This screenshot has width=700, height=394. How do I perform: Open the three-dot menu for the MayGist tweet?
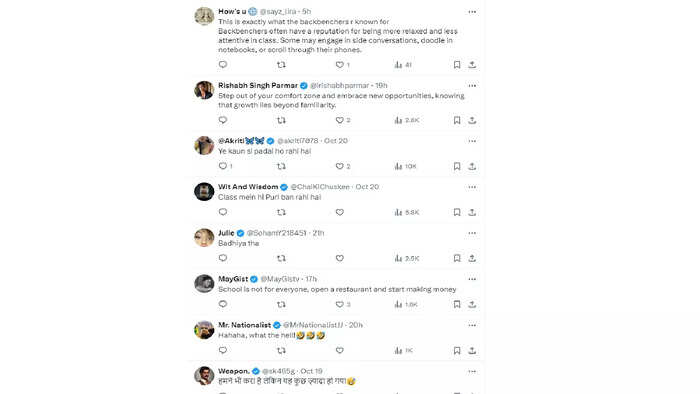(x=472, y=279)
